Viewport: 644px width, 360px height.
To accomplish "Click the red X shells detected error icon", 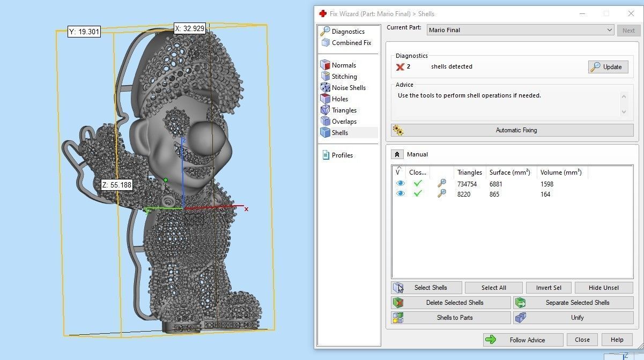I will coord(400,67).
